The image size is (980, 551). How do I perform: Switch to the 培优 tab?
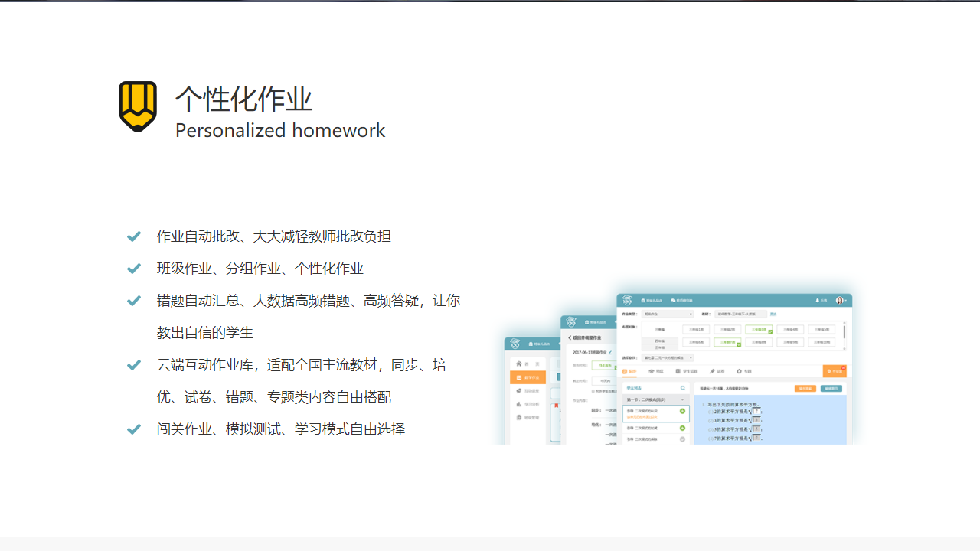pyautogui.click(x=656, y=371)
